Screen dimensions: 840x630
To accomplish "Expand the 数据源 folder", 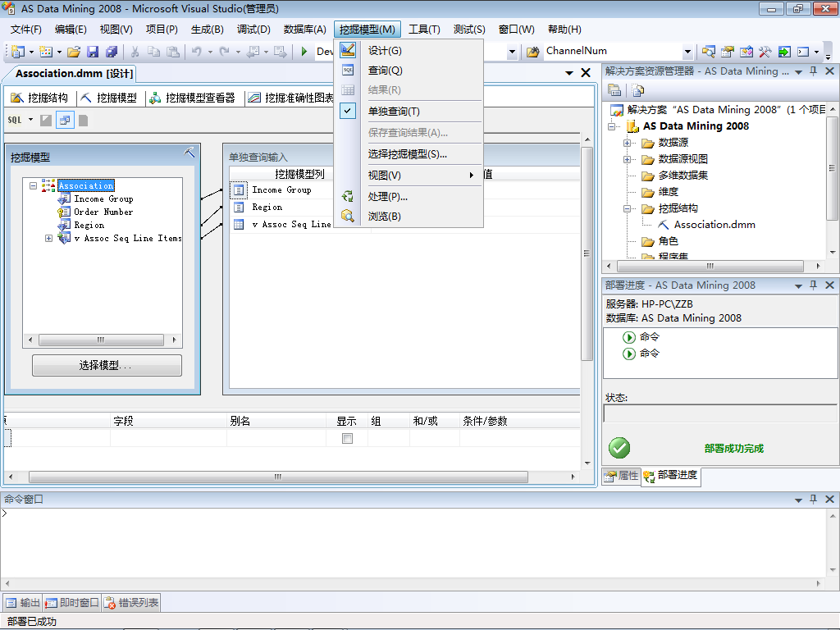I will pos(627,143).
